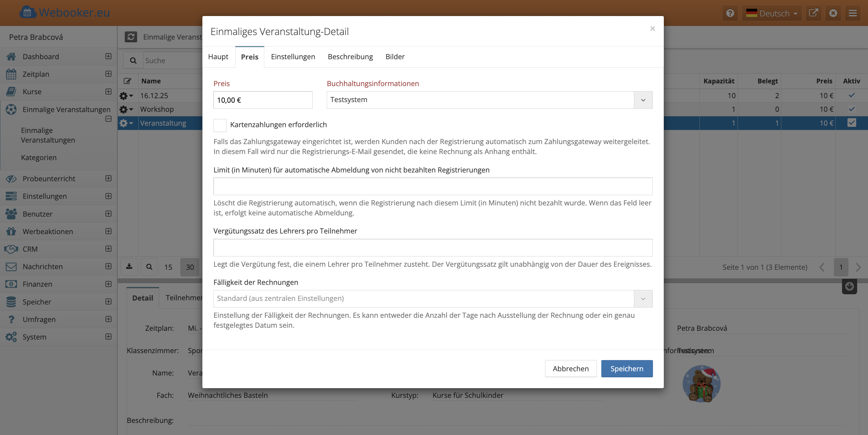
Task: Open the Buchhaltungsinformationen dropdown
Action: pos(643,100)
